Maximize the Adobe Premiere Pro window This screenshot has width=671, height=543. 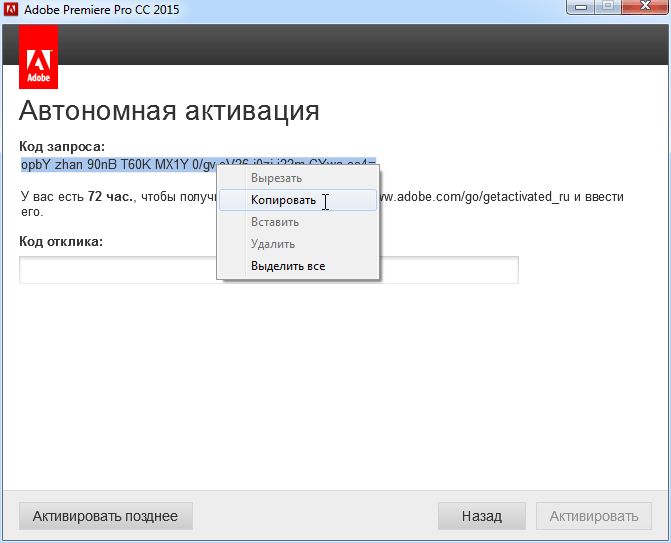click(x=608, y=6)
